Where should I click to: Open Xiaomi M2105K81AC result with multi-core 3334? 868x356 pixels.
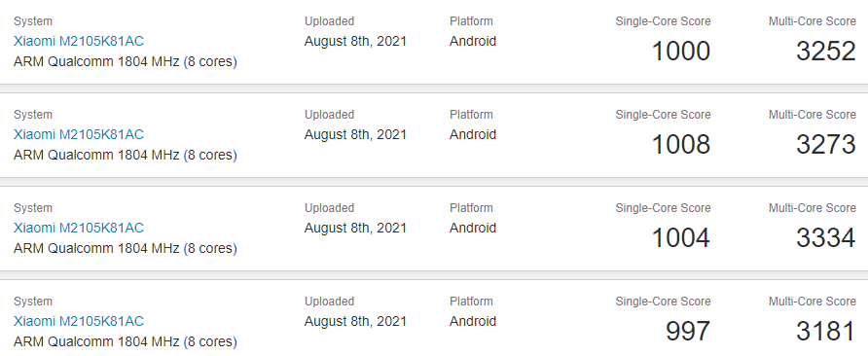79,228
